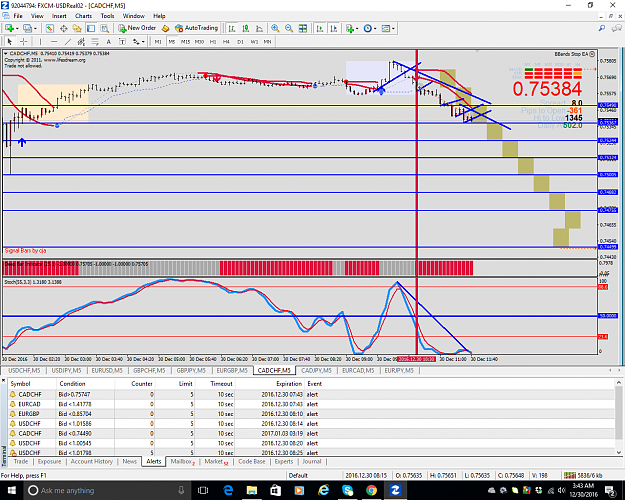Select the chart tabs right-scroll arrow

[619, 370]
